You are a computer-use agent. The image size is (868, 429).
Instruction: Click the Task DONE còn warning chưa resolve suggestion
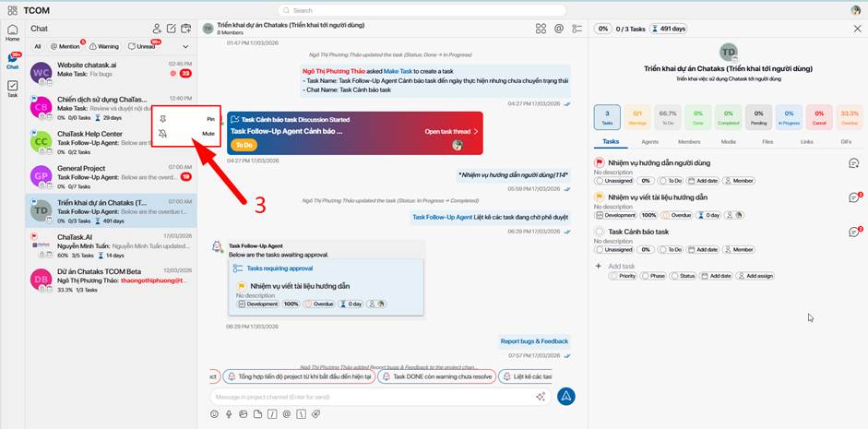tap(435, 376)
